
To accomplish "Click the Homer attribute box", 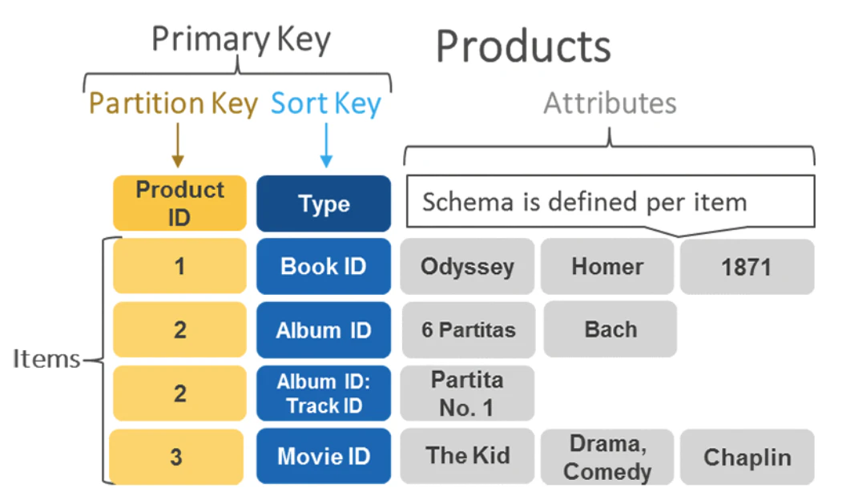I will tap(607, 266).
